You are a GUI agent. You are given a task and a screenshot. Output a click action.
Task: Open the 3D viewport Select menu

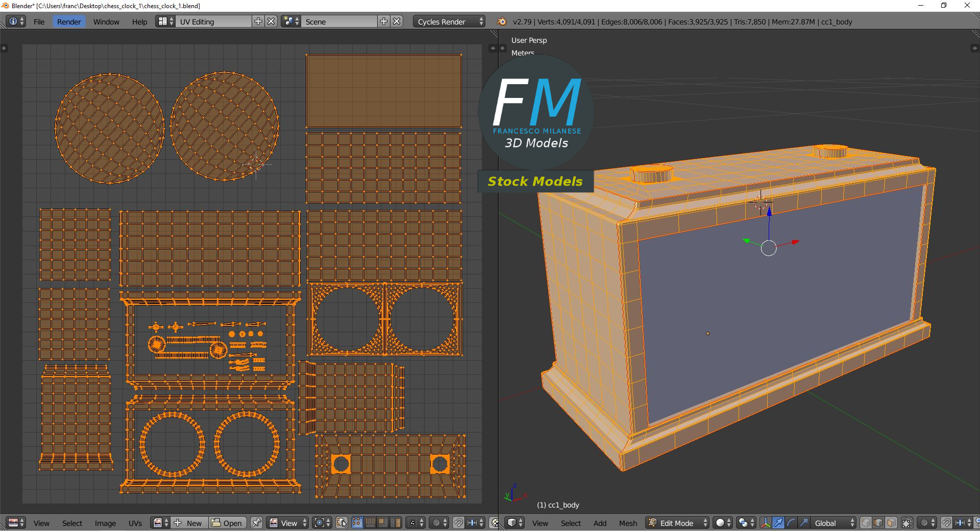coord(571,523)
